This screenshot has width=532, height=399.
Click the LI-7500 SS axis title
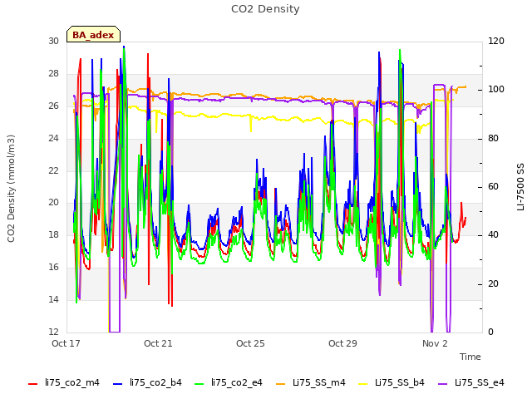520,187
